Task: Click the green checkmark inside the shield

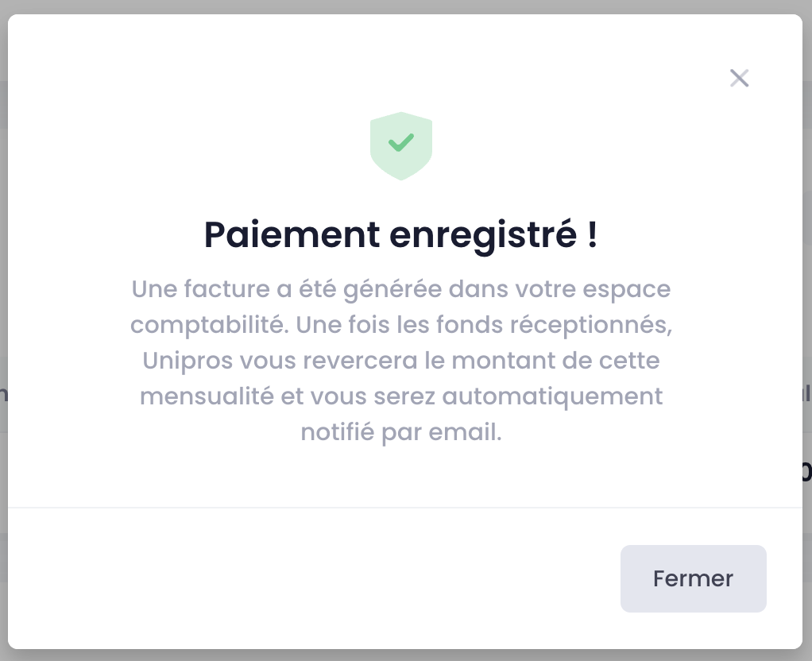Action: coord(401,142)
